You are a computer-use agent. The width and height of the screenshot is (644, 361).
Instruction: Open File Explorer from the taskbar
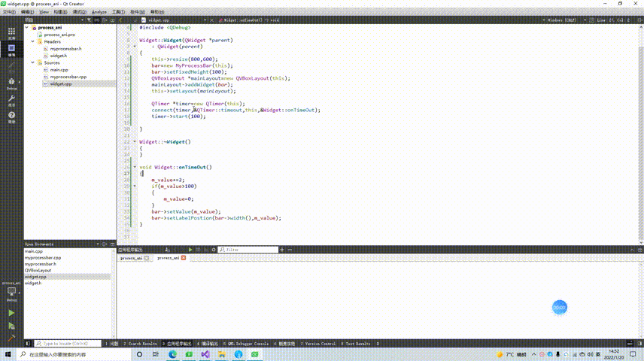222,354
